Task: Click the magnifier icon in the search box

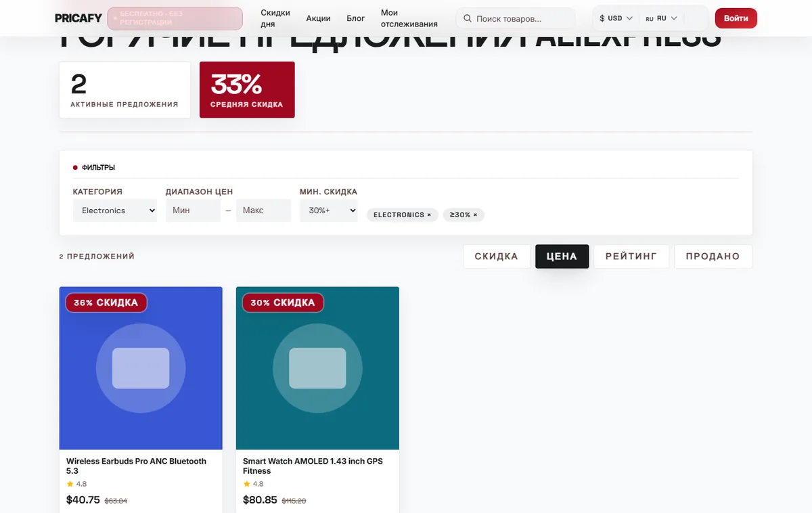Action: pyautogui.click(x=468, y=18)
